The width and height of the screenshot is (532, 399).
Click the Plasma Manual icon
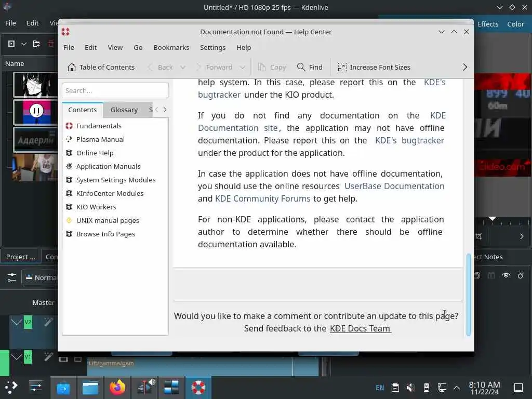click(69, 139)
